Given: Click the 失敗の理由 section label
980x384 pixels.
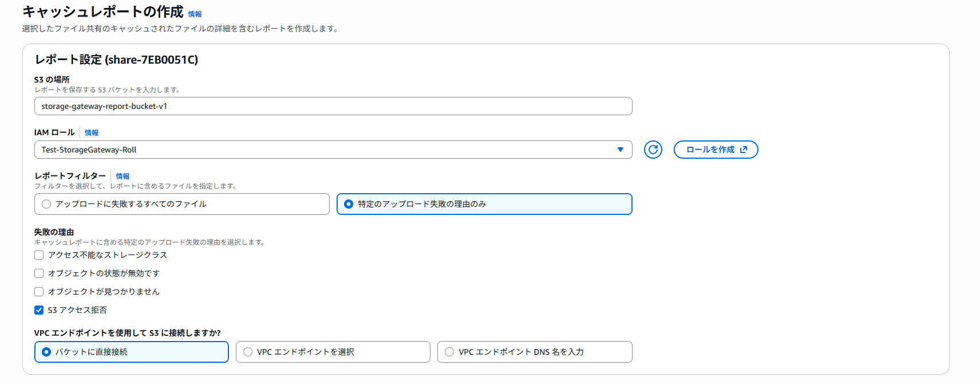Looking at the screenshot, I should click(54, 232).
